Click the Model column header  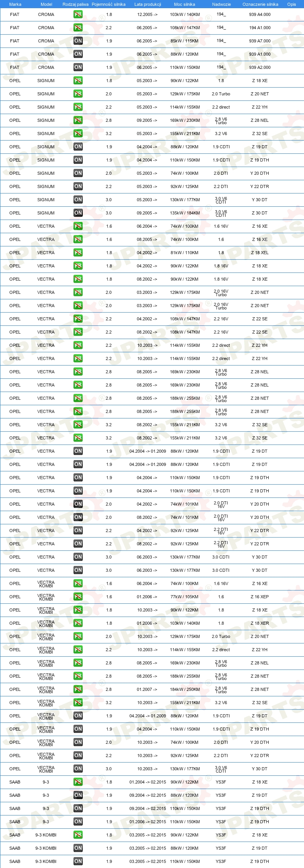(46, 4)
